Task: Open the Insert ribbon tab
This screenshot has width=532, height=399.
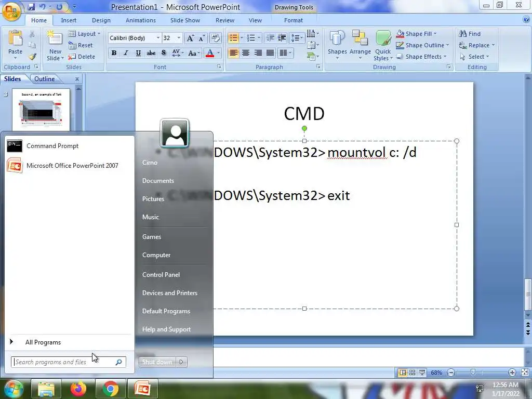Action: pos(69,20)
